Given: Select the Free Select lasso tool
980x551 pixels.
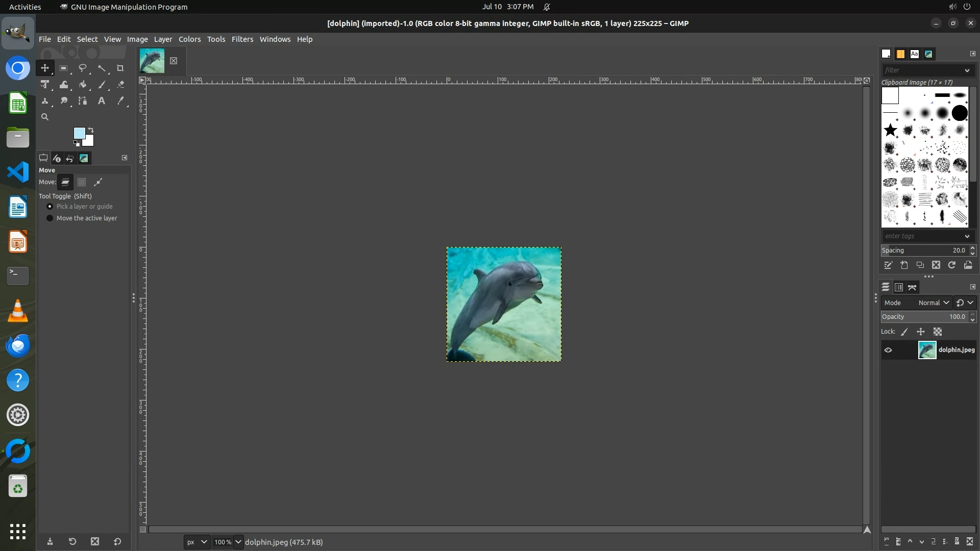Looking at the screenshot, I should click(83, 68).
